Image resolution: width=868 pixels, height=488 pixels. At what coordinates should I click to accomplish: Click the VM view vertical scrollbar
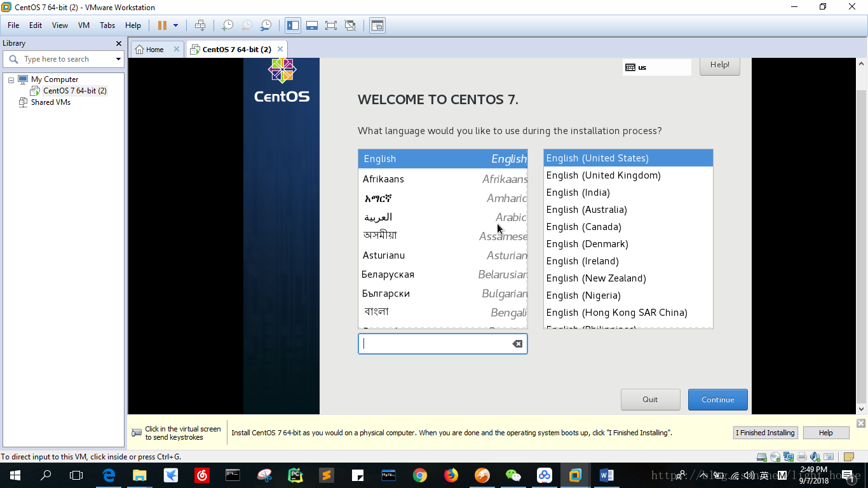[x=861, y=236]
